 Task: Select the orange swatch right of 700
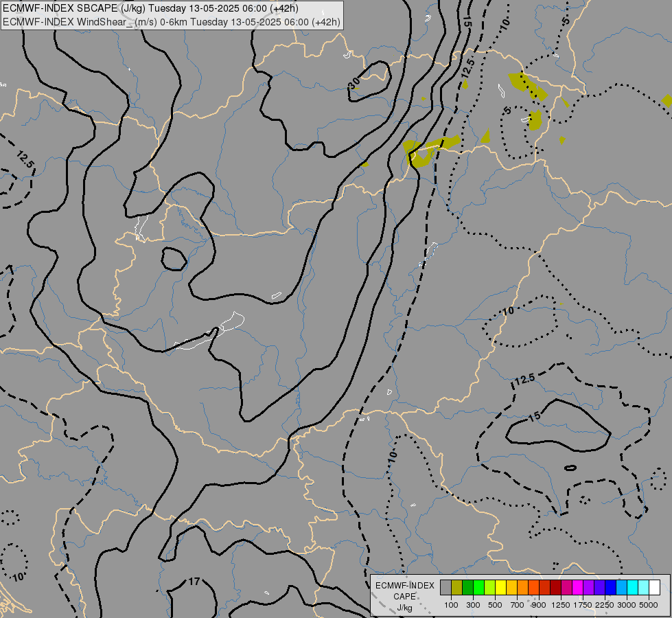pos(522,587)
